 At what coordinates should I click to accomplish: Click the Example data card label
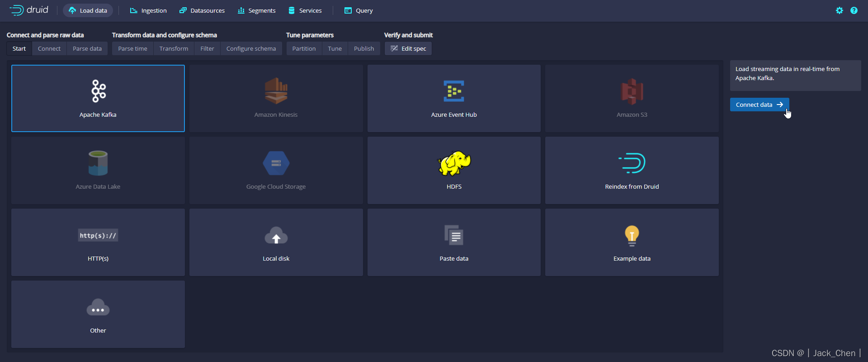632,258
